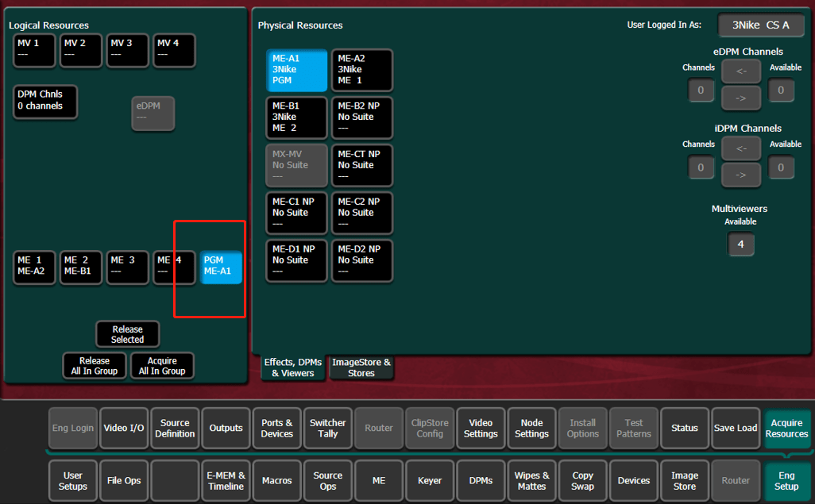
Task: Select the PGM ME-A1 logical resource
Action: coord(221,267)
